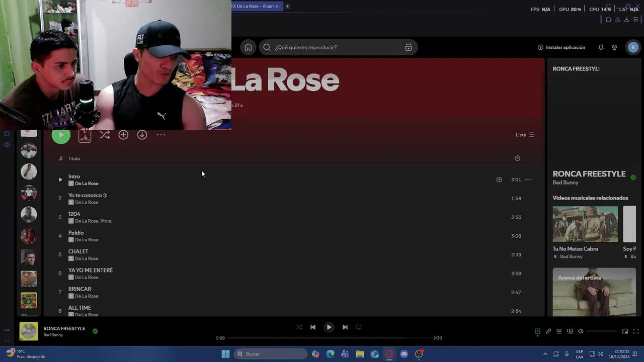Open Opera GX account icon in toolbar
Image resolution: width=644 pixels, height=362 pixels.
617,20
